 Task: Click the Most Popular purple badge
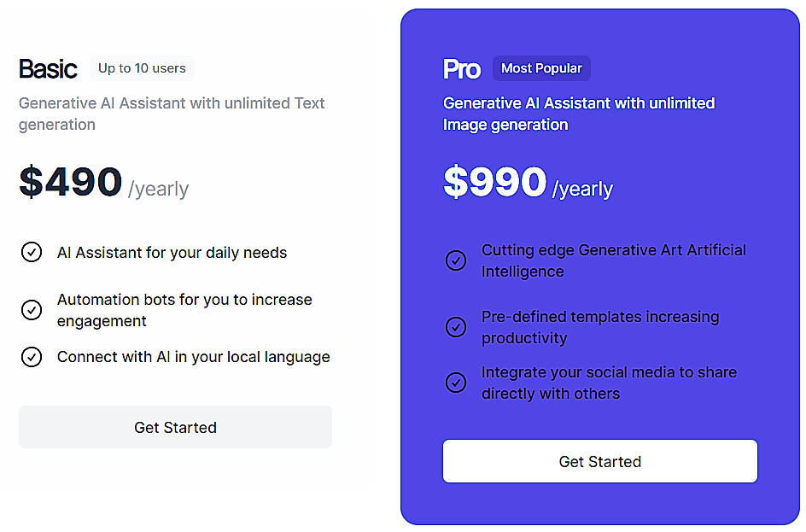tap(541, 68)
